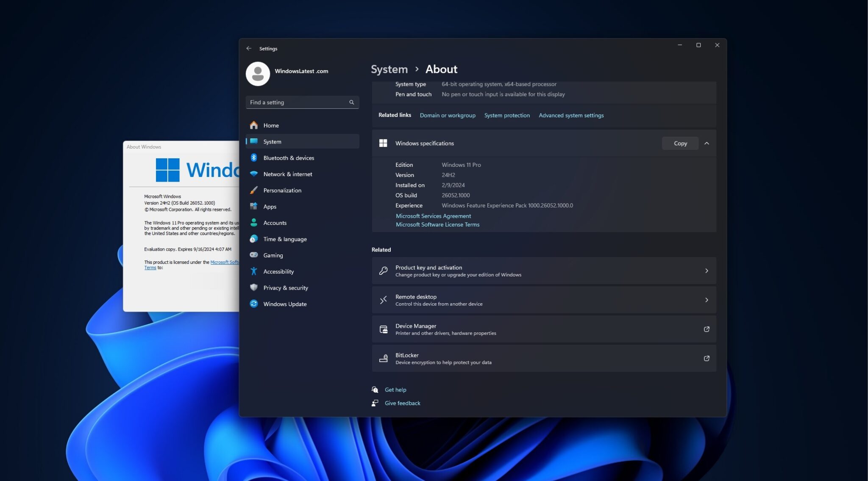
Task: Open Privacy & security via shield icon
Action: tap(253, 287)
